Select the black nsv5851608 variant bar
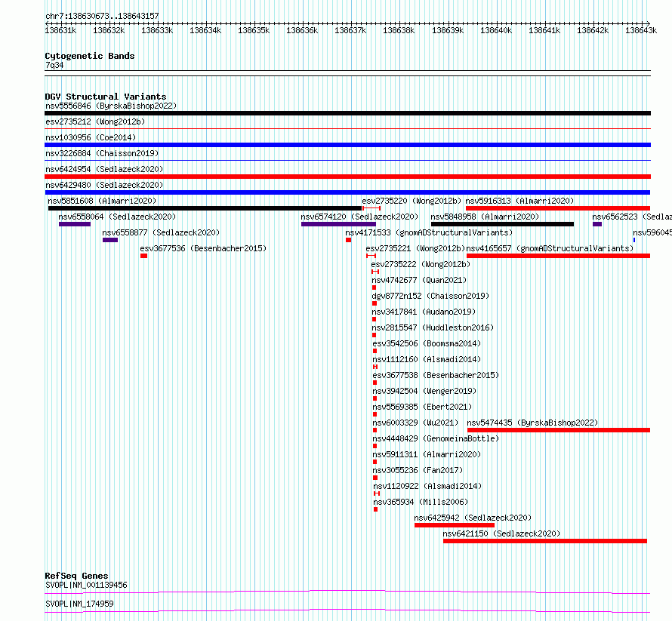Screen dimensions: 672x621 205,208
